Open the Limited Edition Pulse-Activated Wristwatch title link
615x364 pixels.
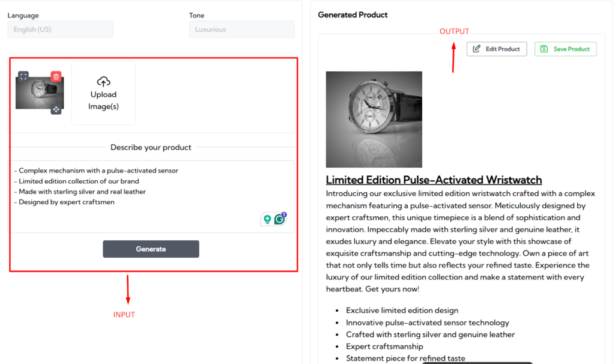(x=434, y=180)
